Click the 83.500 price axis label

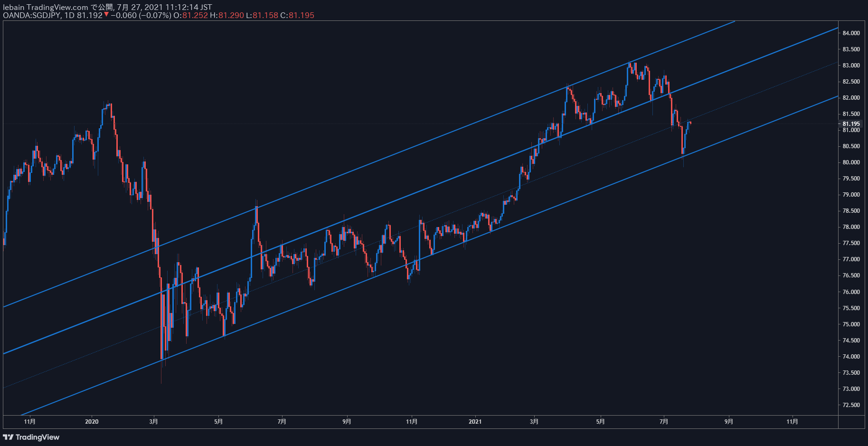coord(851,49)
